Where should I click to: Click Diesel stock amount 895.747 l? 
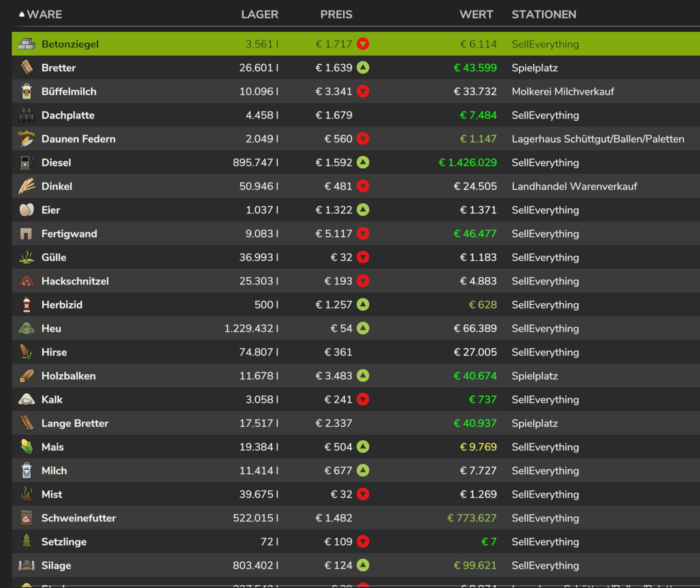click(x=256, y=163)
